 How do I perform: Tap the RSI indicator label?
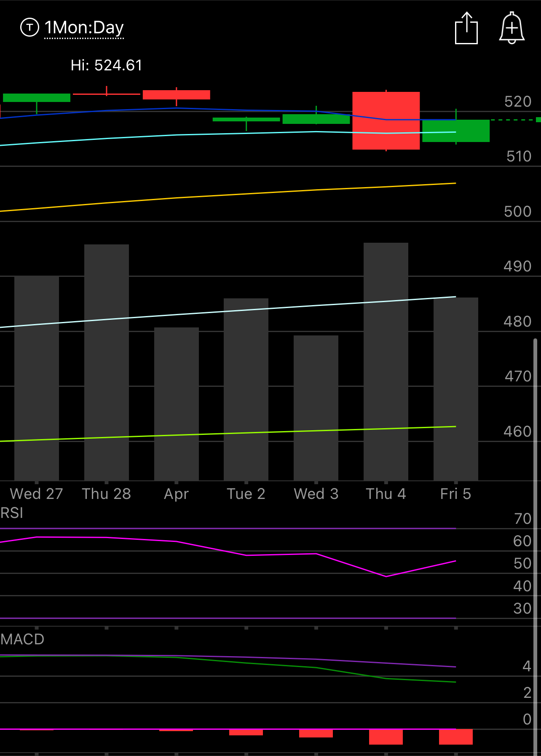(x=12, y=513)
